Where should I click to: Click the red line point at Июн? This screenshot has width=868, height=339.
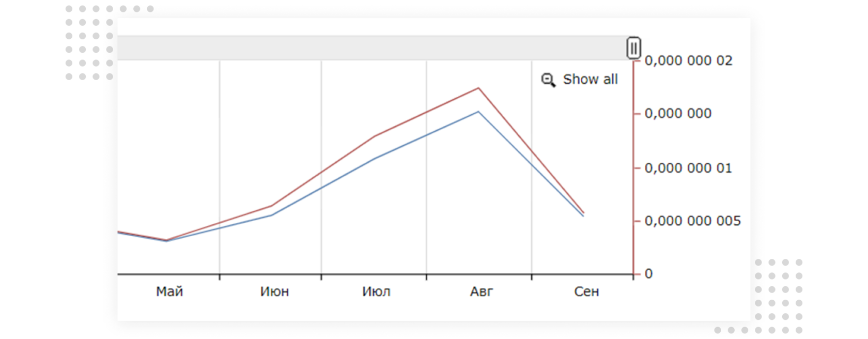pos(271,206)
